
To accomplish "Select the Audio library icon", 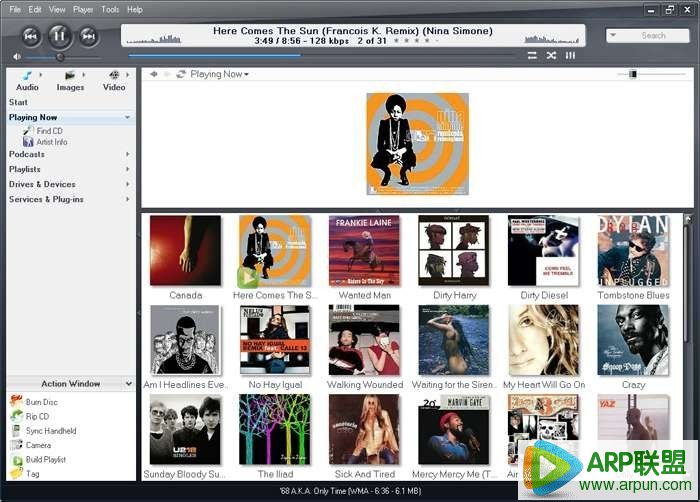I will [x=27, y=81].
